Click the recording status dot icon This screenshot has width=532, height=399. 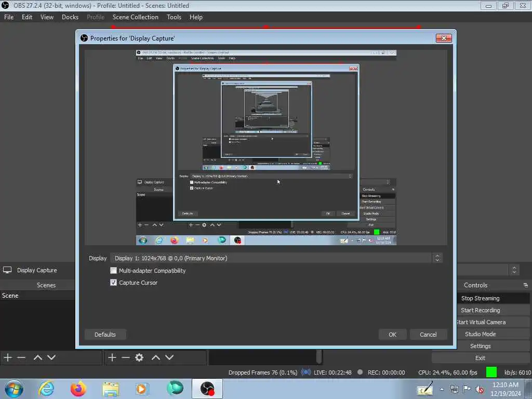pos(360,372)
